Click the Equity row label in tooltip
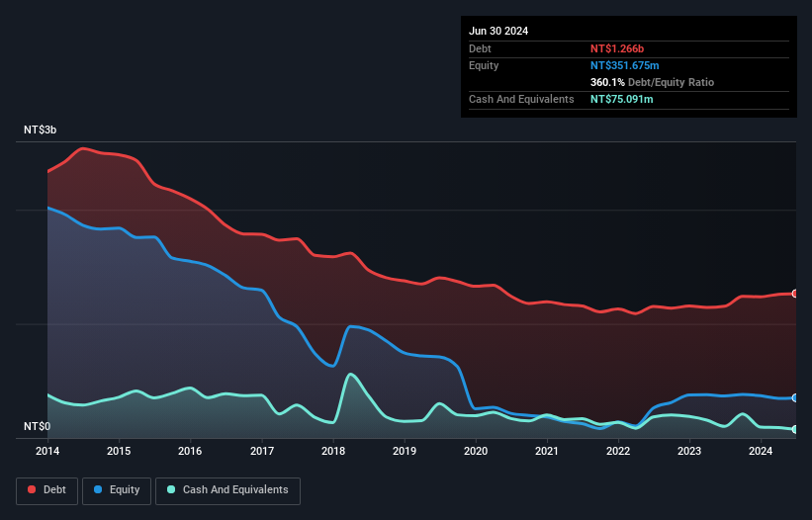This screenshot has width=812, height=520. (x=484, y=65)
